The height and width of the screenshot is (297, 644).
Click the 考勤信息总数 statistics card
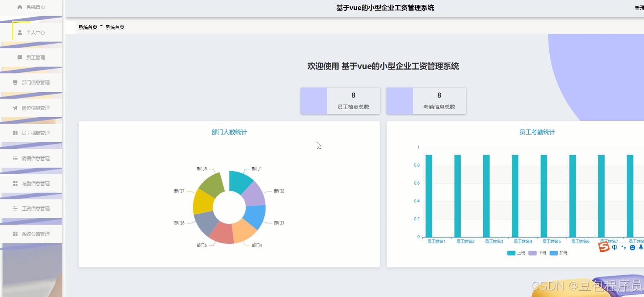[x=426, y=101]
